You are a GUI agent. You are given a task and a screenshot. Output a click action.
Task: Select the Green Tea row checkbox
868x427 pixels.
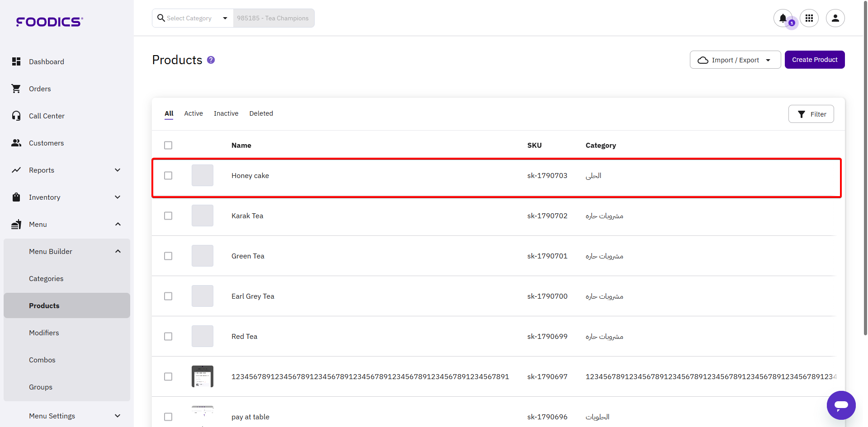(168, 256)
